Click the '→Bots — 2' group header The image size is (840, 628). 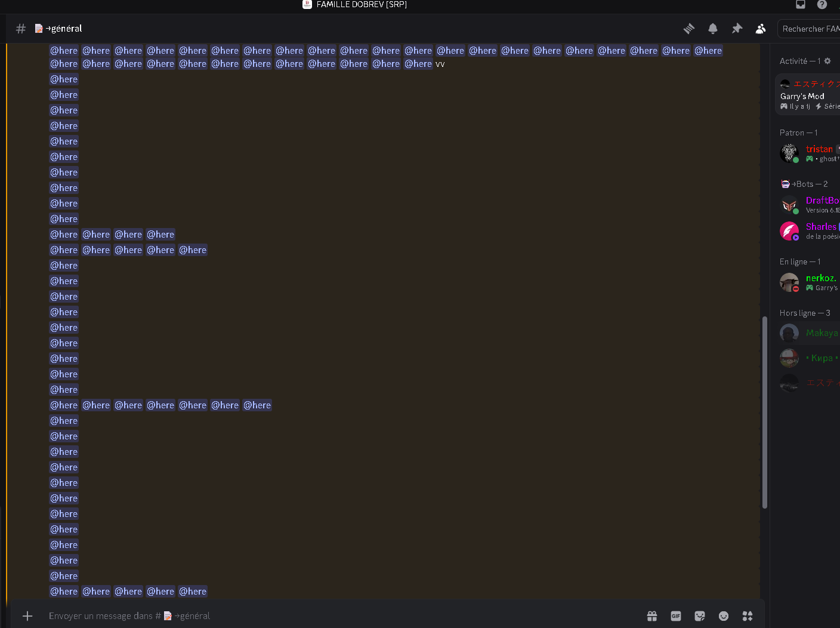pyautogui.click(x=804, y=184)
